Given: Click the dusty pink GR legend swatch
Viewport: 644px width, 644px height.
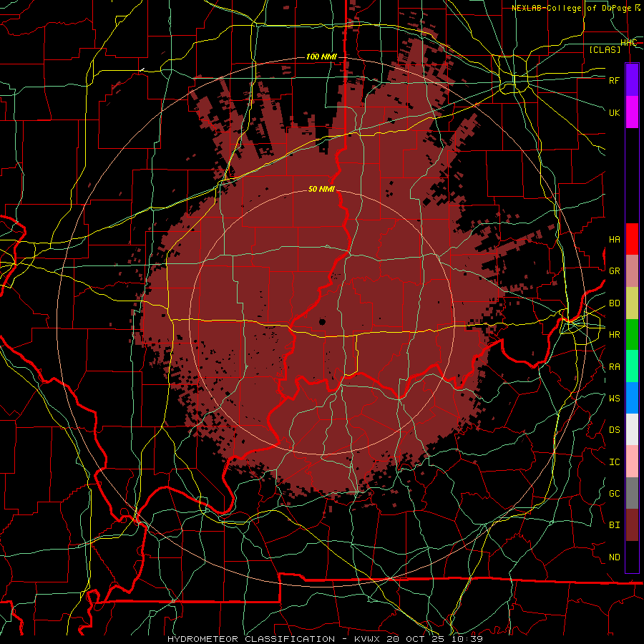Looking at the screenshot, I should (x=632, y=271).
